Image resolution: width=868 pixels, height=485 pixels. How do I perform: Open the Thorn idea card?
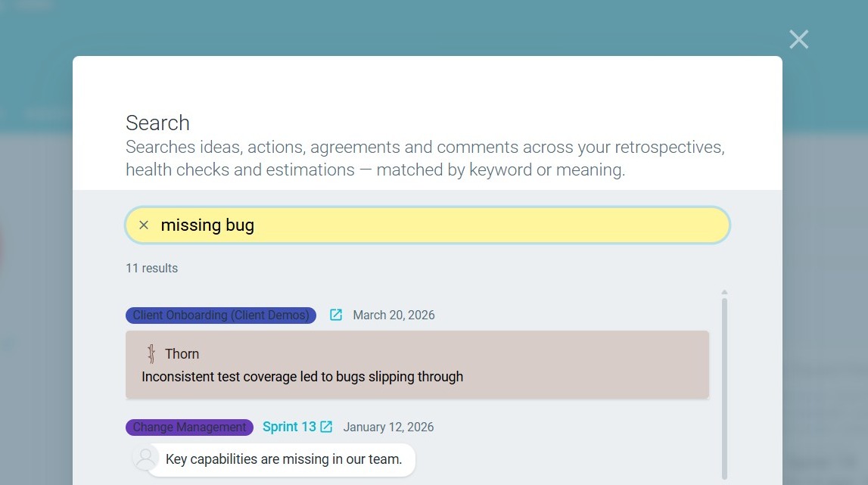click(417, 364)
